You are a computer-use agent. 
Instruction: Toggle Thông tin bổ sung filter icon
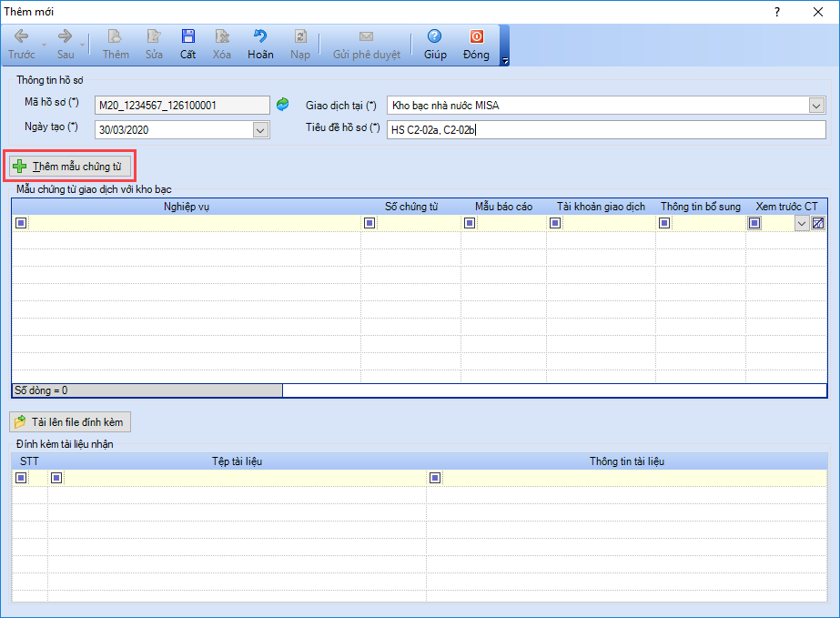(665, 223)
